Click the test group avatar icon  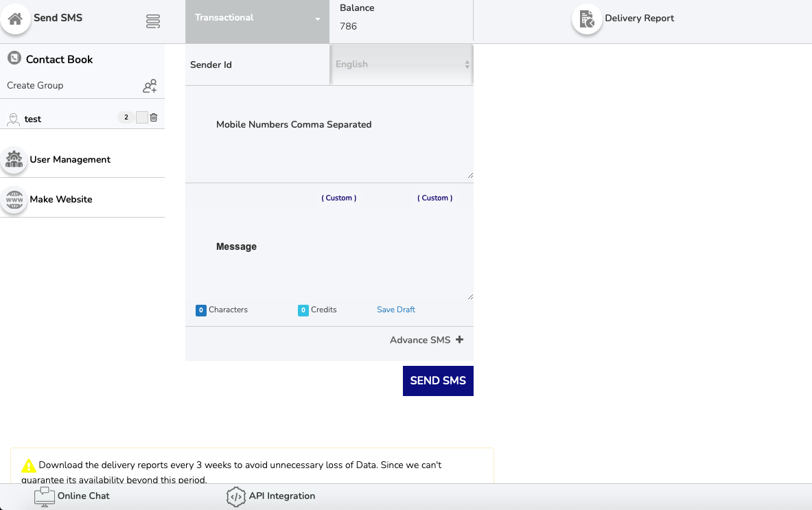point(13,119)
